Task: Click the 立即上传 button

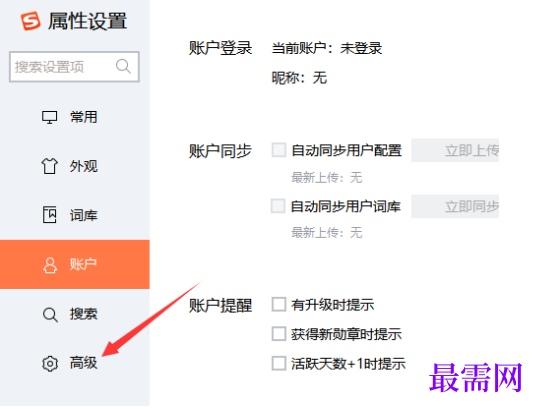Action: click(455, 150)
